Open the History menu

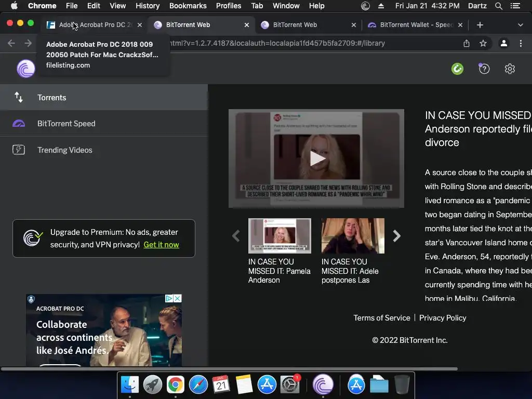point(148,6)
